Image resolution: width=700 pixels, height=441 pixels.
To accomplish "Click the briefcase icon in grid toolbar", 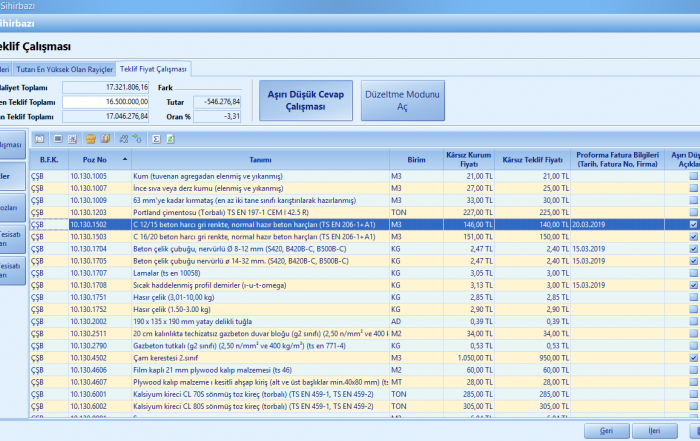I will click(90, 138).
